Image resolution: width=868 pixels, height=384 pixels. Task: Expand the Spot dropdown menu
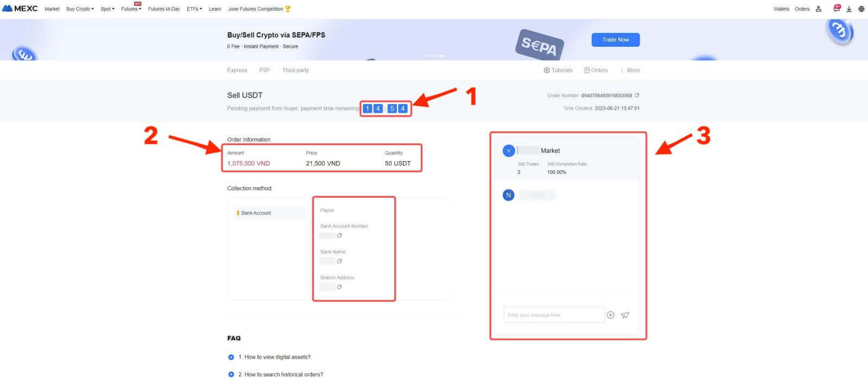click(x=107, y=9)
